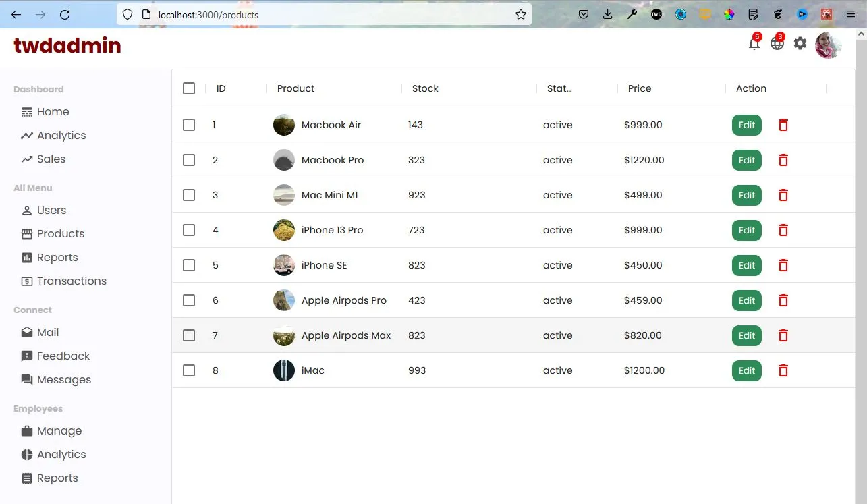The image size is (867, 504).
Task: Click the user profile avatar
Action: tap(829, 45)
